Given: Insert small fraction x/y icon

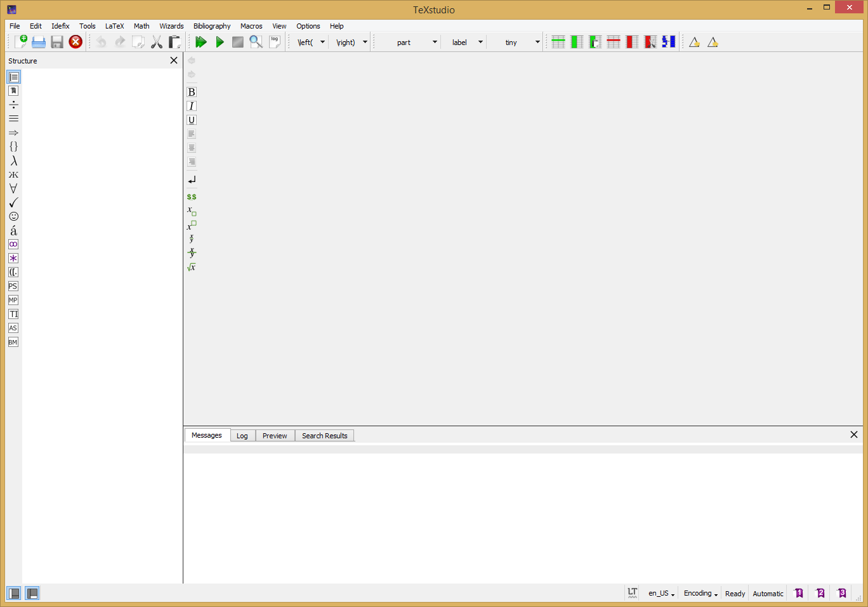Looking at the screenshot, I should tap(192, 238).
